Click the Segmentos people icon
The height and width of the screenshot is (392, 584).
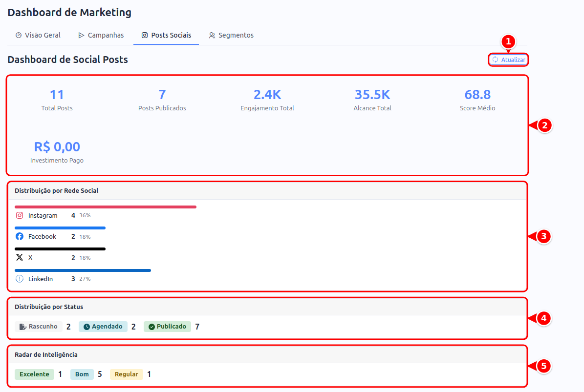pyautogui.click(x=212, y=35)
